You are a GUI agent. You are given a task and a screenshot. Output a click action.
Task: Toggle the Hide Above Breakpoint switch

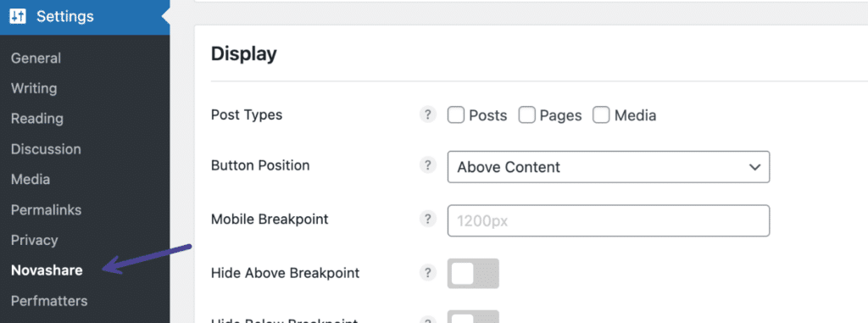click(x=473, y=273)
